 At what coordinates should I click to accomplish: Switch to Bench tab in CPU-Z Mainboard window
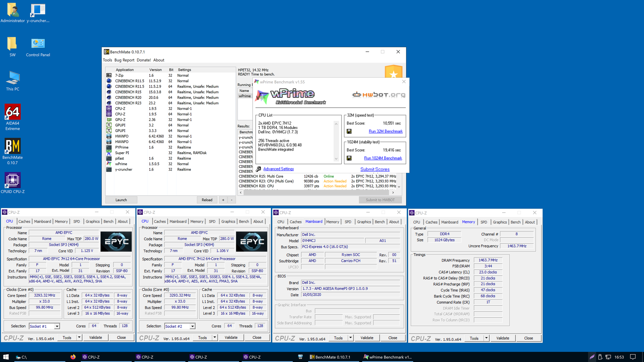pyautogui.click(x=380, y=222)
